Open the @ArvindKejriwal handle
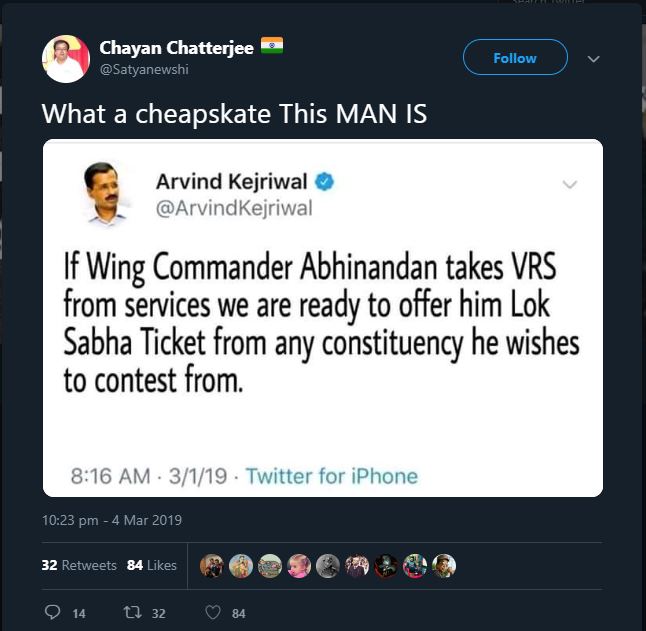Screen dimensions: 646x631 click(234, 208)
